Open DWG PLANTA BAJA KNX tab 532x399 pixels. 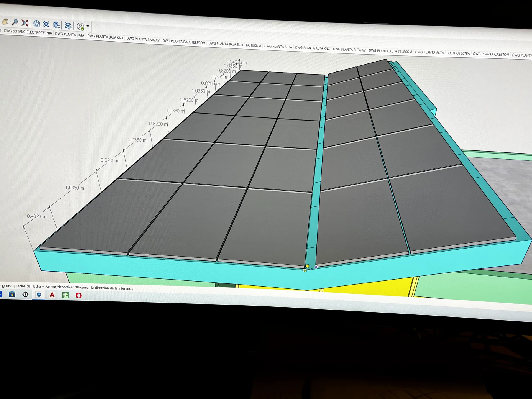click(105, 37)
